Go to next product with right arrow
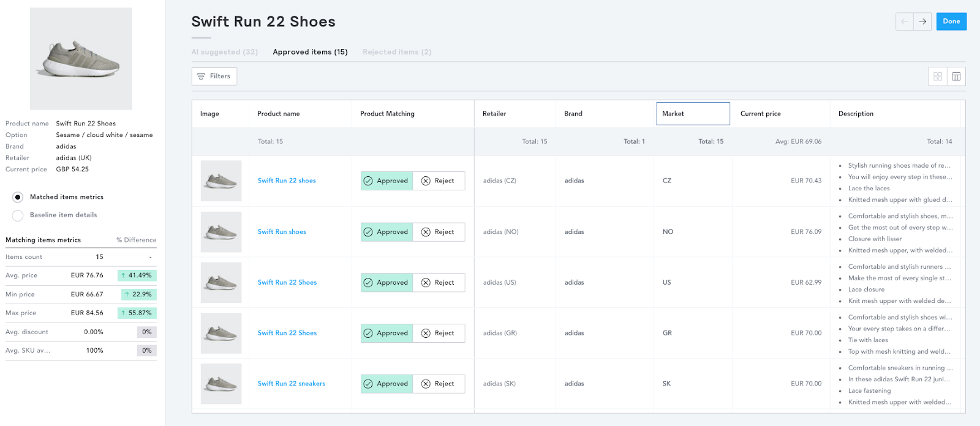This screenshot has width=980, height=426. (x=922, y=21)
